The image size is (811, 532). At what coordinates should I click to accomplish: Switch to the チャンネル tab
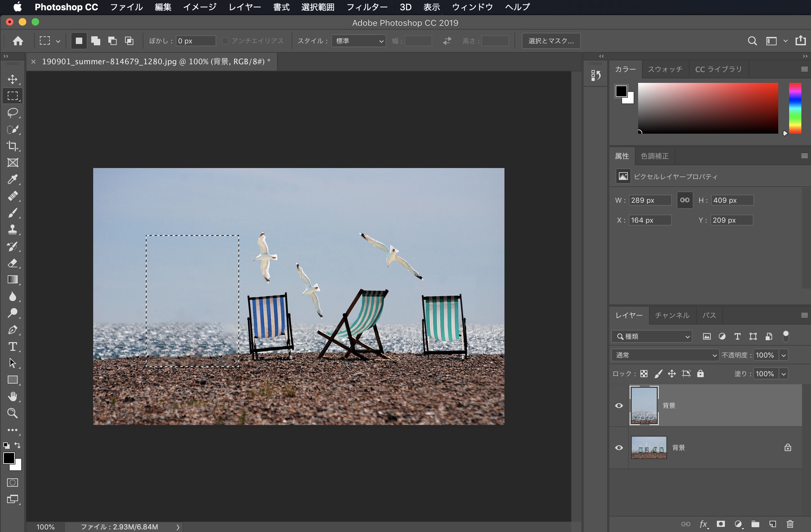click(672, 315)
